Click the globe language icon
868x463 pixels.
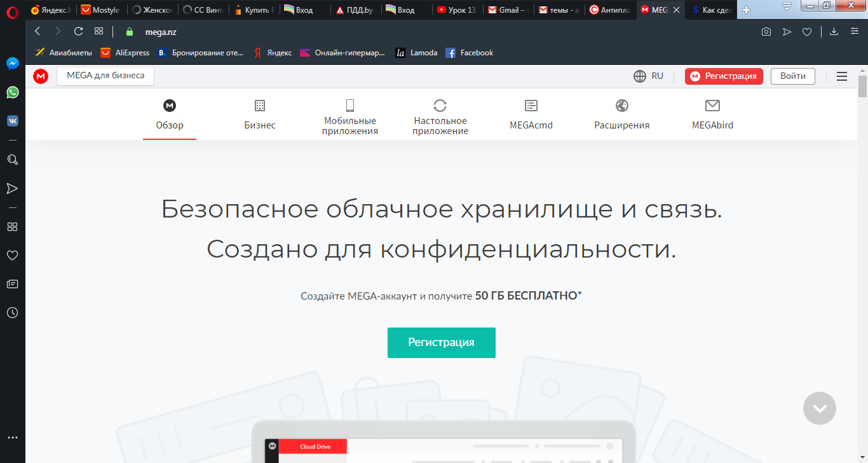(x=640, y=76)
